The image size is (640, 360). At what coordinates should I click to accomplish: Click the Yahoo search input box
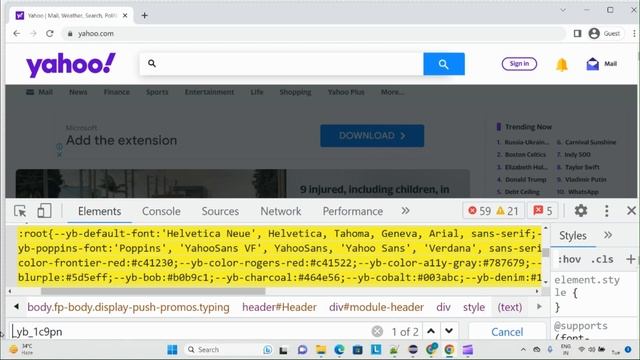[281, 64]
